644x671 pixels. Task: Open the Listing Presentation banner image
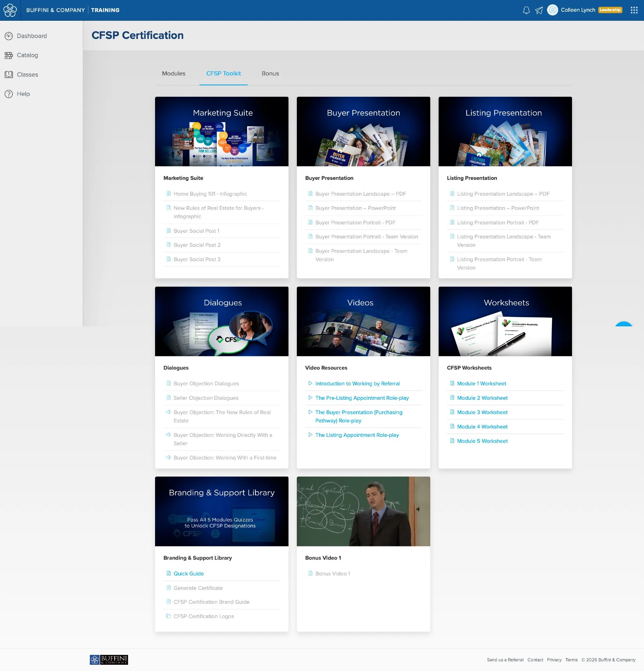(505, 131)
